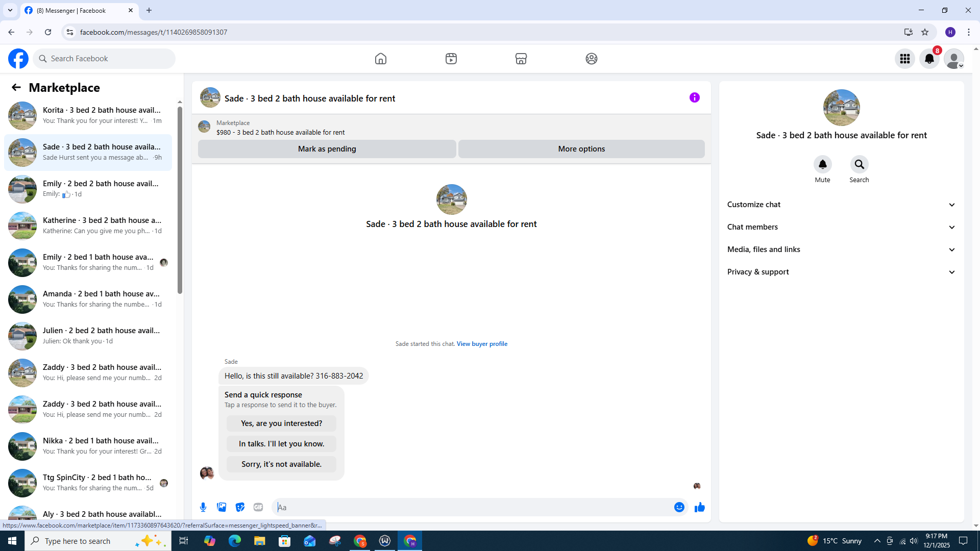Open the GIF picker icon
The image size is (980, 551).
pos(258,507)
